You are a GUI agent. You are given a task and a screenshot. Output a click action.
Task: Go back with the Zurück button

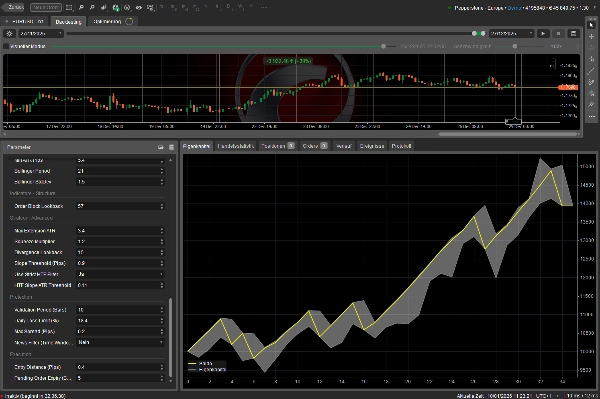coord(13,7)
